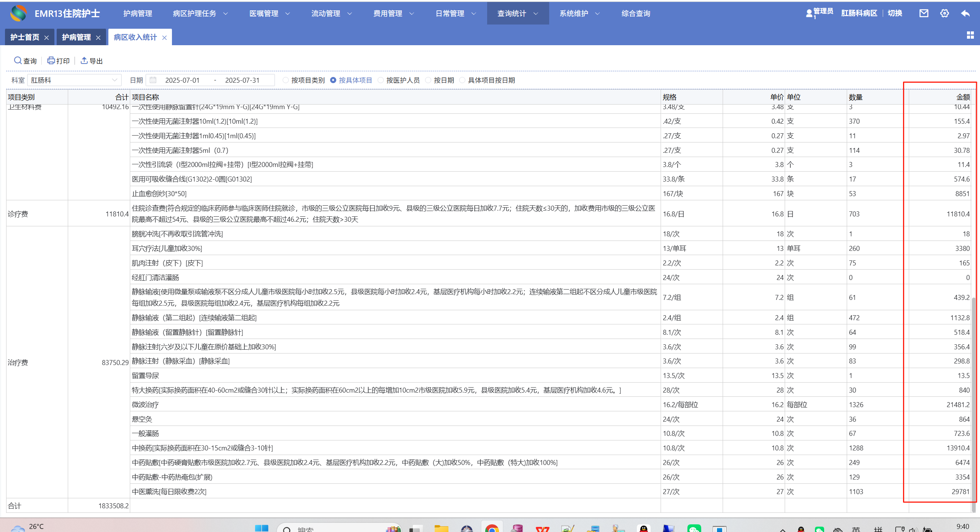Click the search (查询) magnifier icon
The height and width of the screenshot is (532, 980).
click(x=18, y=61)
